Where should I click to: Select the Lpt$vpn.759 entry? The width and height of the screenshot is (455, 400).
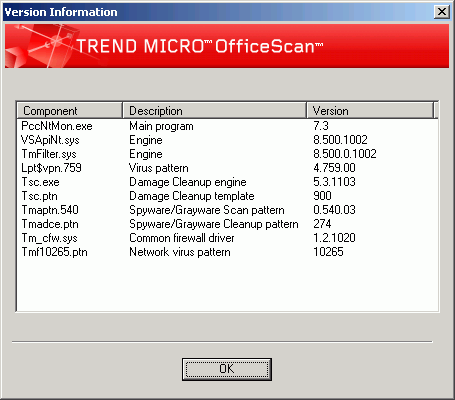51,168
